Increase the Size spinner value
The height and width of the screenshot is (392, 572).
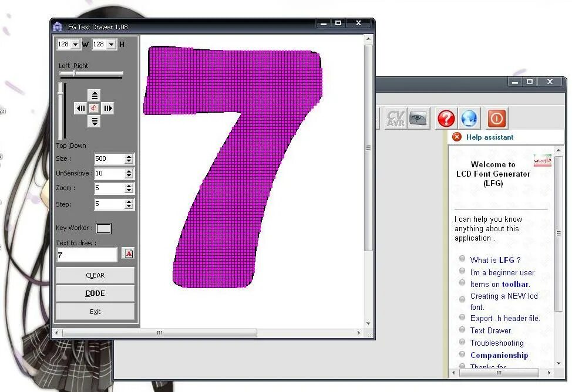[129, 157]
